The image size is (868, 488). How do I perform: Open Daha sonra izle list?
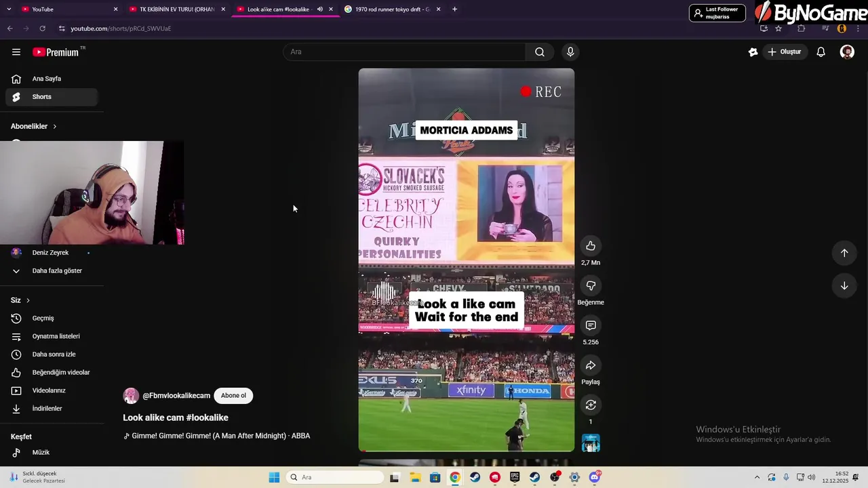53,354
